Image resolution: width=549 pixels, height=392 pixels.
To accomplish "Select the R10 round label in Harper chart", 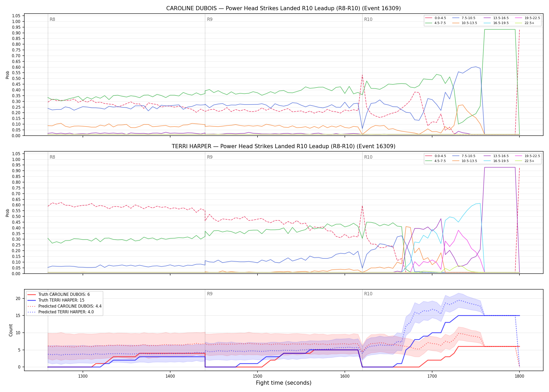I will point(368,157).
